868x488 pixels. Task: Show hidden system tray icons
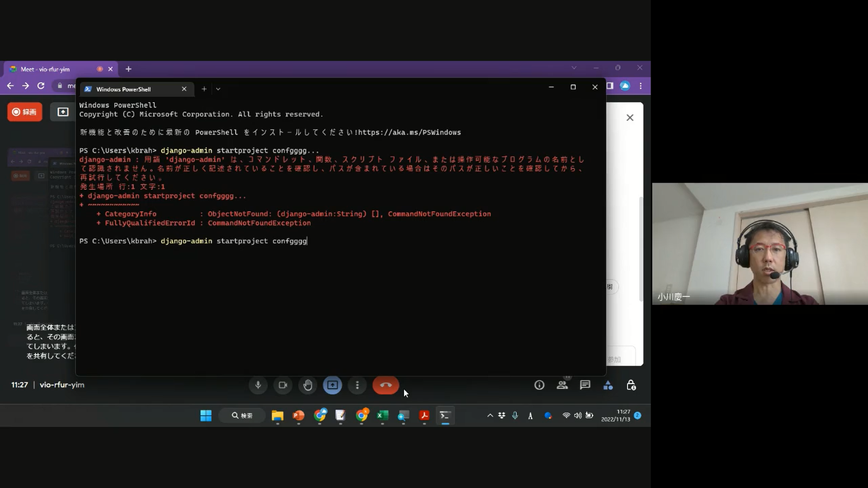point(490,415)
